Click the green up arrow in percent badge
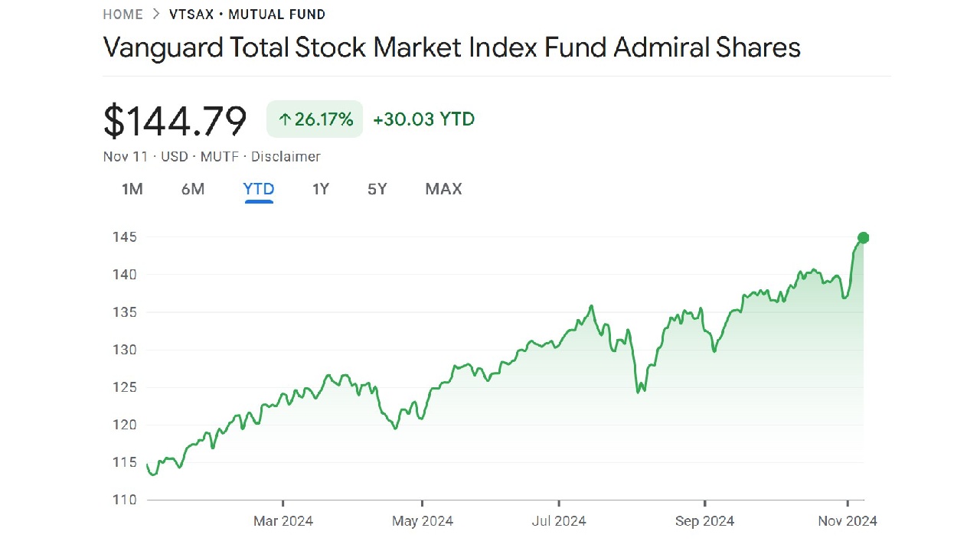Viewport: 980px width, 551px height. point(285,119)
